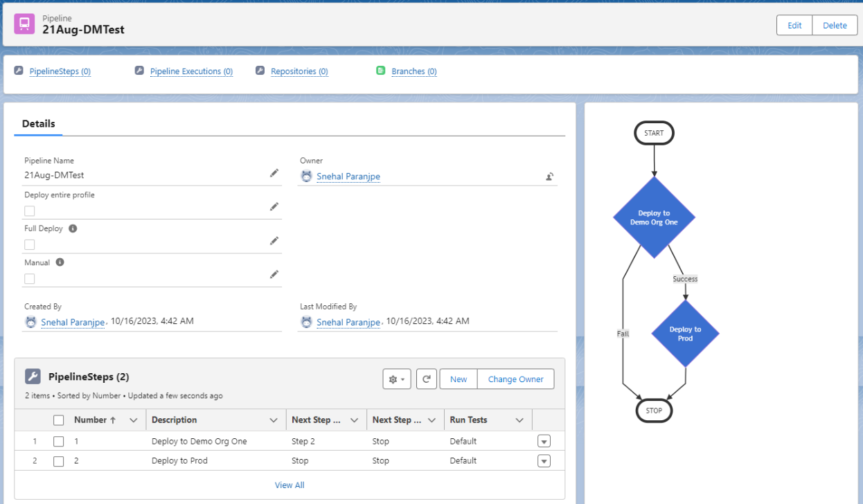Click the Delete button
Screen dimensions: 863x504
point(835,26)
